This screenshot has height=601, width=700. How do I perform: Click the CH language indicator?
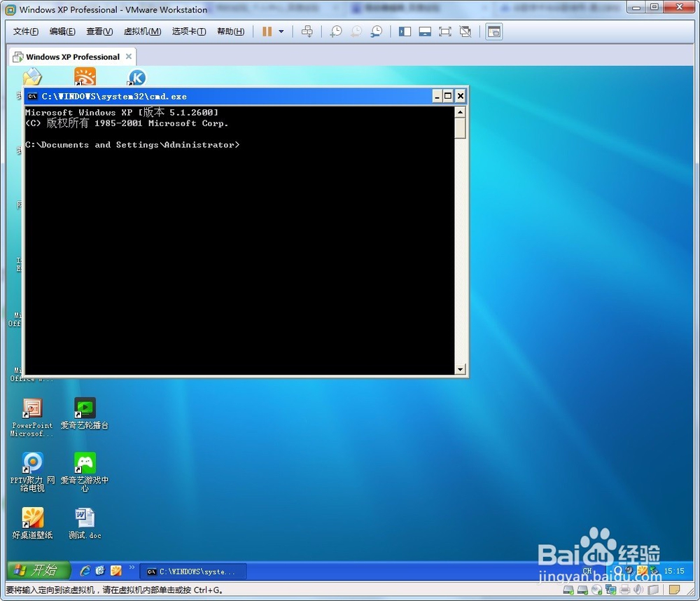click(587, 571)
